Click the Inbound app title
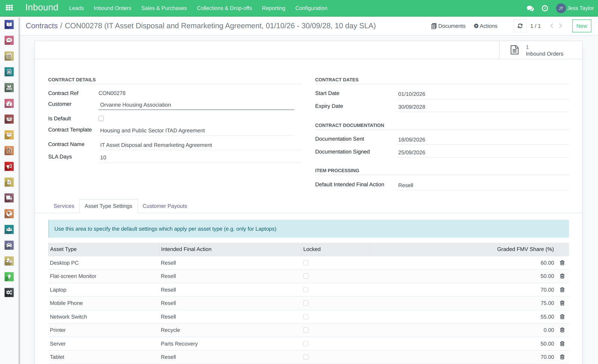 pyautogui.click(x=42, y=7)
